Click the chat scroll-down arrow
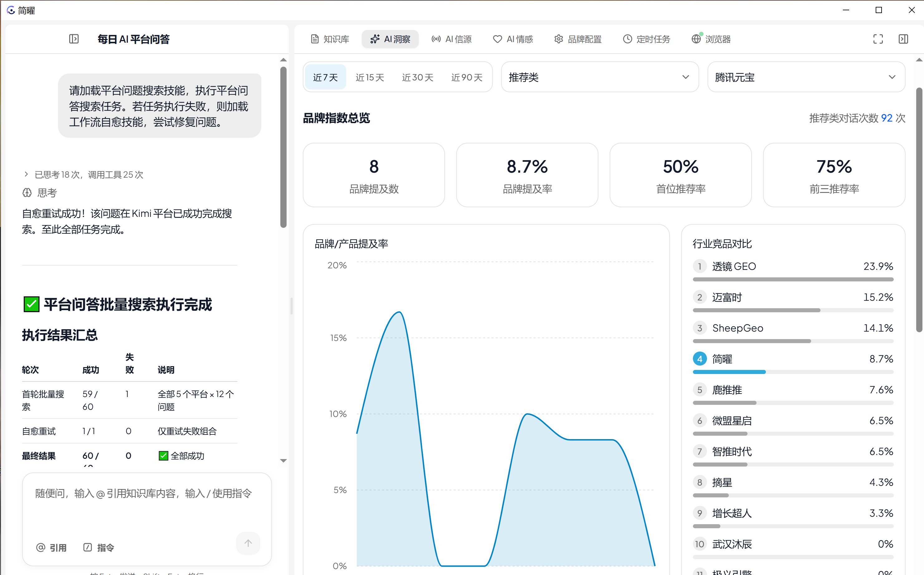 [x=283, y=461]
